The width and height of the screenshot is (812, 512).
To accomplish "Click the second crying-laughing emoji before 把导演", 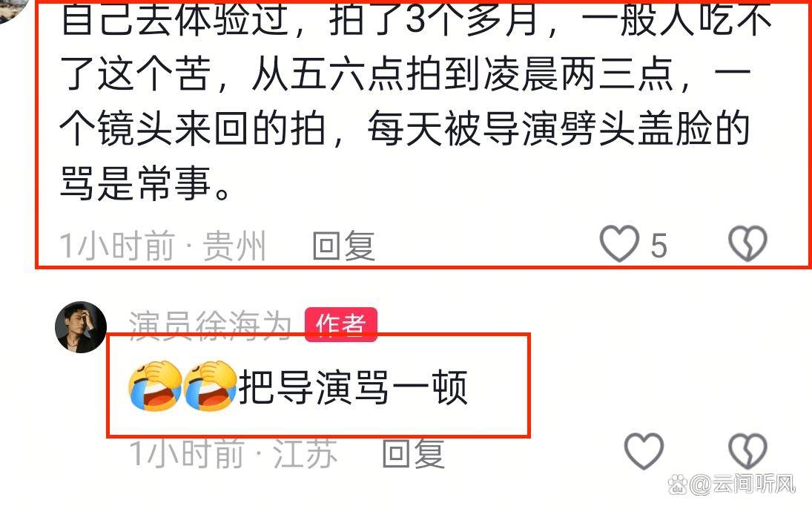I will [210, 386].
